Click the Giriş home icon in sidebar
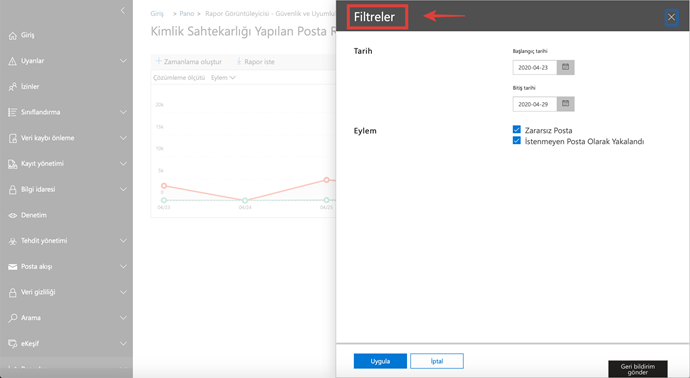 (13, 36)
